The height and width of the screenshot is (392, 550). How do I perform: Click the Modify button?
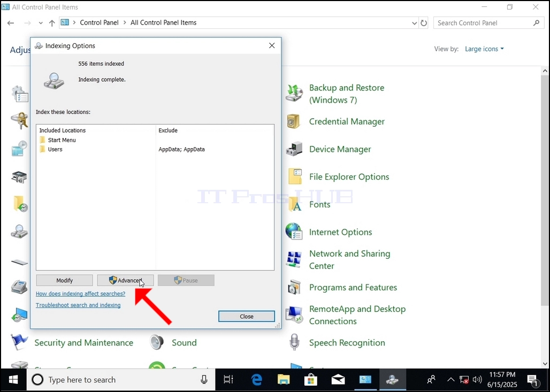pos(65,280)
